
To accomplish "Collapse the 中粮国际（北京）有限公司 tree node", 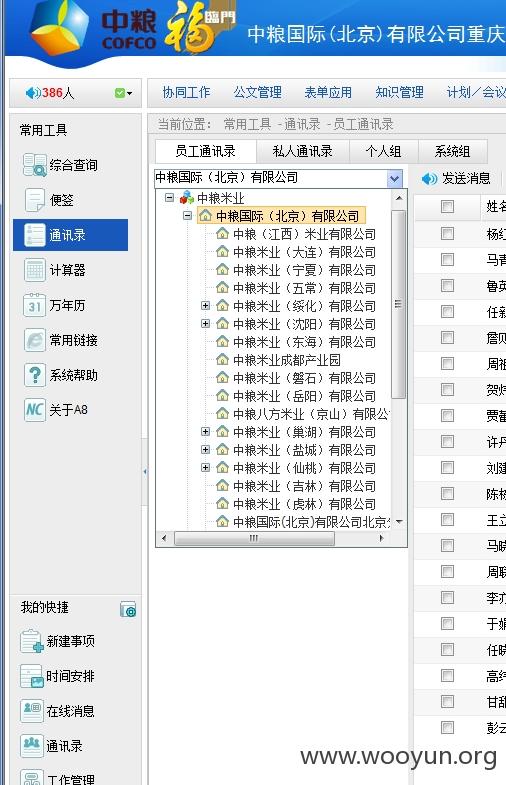I will click(187, 216).
